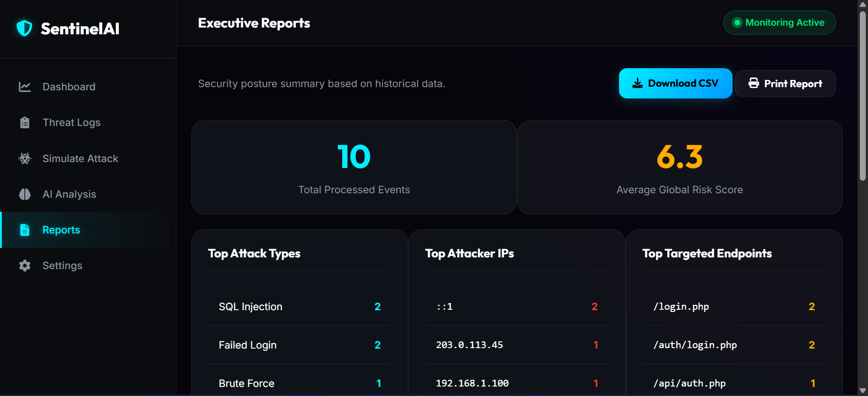
Task: Click the count next to Brute Force
Action: tap(379, 383)
